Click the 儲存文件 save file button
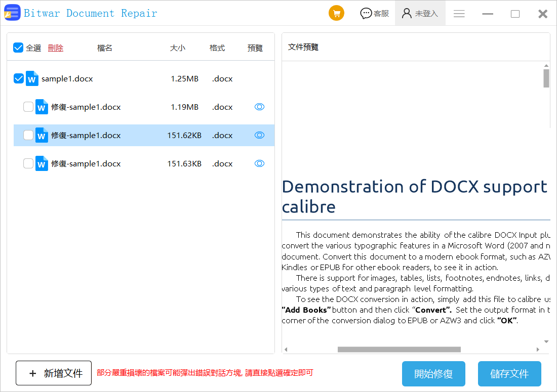Screen dimensions: 557x392 click(x=509, y=374)
